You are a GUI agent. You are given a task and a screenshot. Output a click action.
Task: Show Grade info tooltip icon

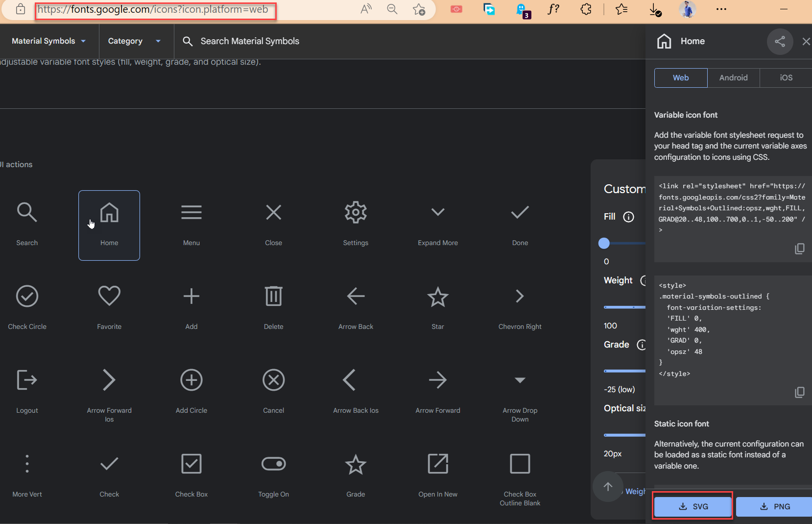coord(641,345)
